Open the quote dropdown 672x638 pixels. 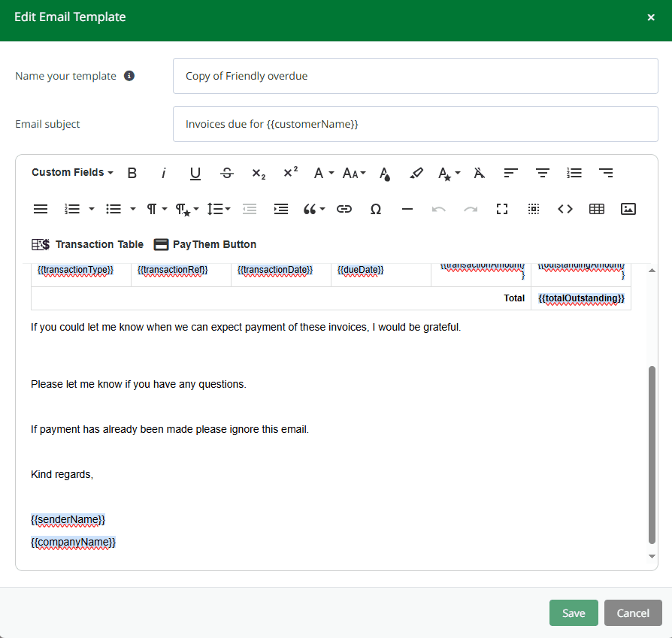[314, 209]
